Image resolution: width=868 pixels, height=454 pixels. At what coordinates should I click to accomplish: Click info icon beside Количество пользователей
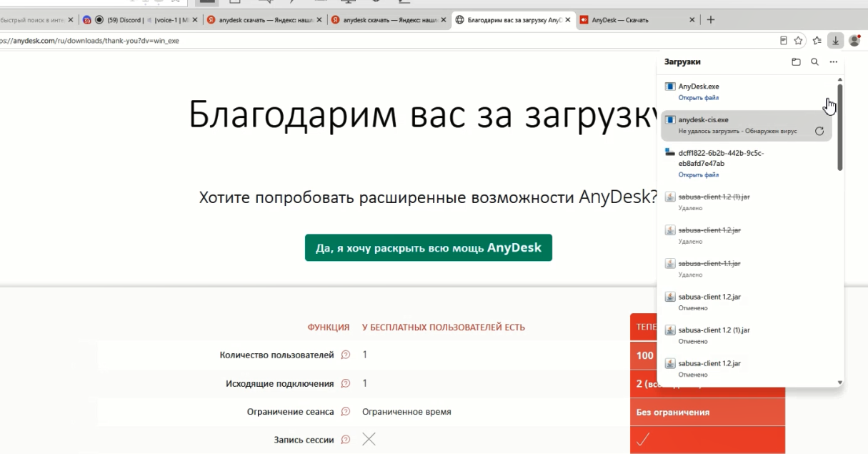(346, 355)
